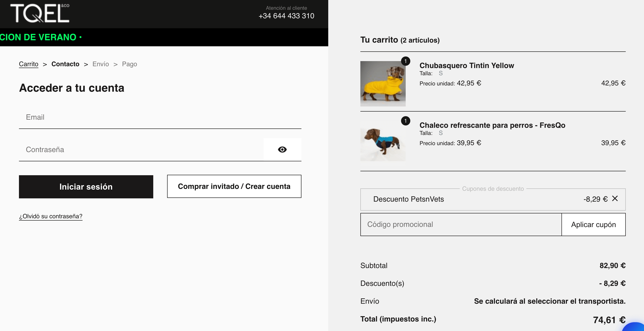Focus the Código promocional field
Screen dimensions: 644x331
coord(461,225)
